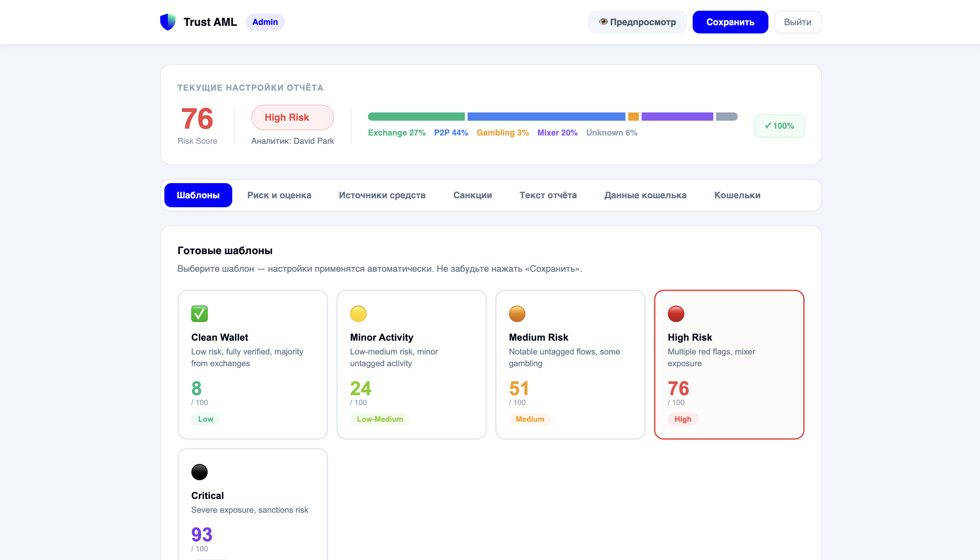The height and width of the screenshot is (560, 980).
Task: Choose the Minor Activity template title
Action: click(381, 337)
